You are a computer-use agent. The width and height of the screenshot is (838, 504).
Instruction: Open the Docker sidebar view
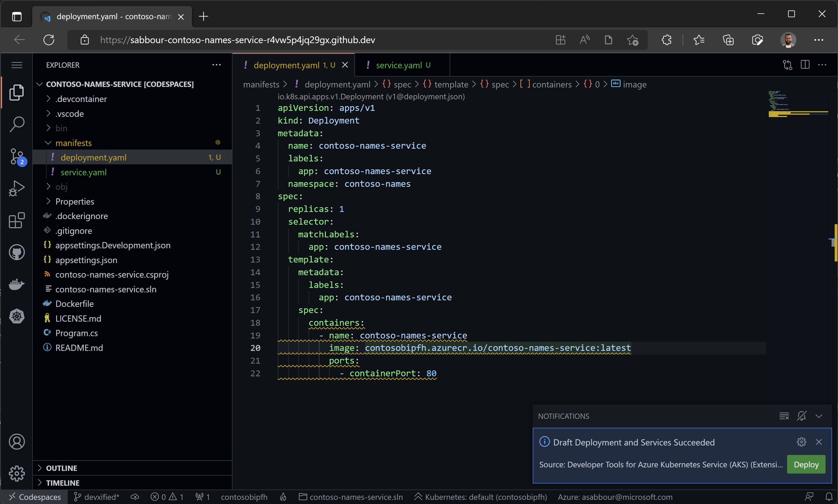[x=17, y=284]
